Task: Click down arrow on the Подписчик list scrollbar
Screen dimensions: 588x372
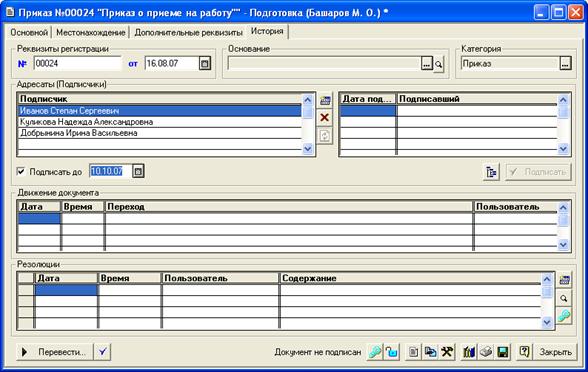Action: [x=308, y=149]
